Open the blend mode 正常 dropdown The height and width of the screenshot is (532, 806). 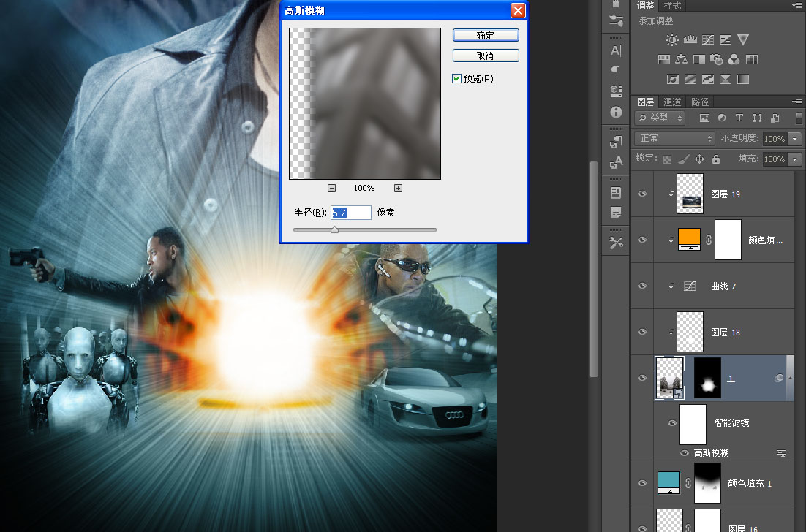tap(675, 138)
